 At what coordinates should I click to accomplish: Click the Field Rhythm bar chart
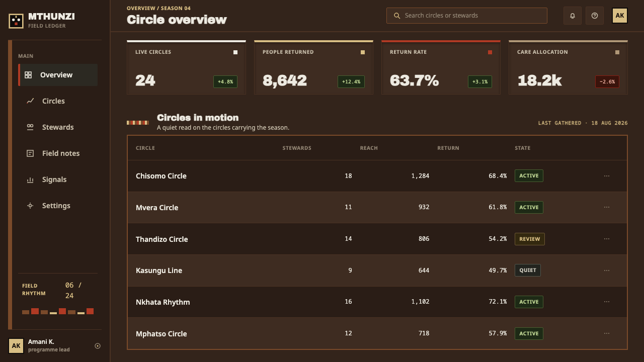click(58, 311)
